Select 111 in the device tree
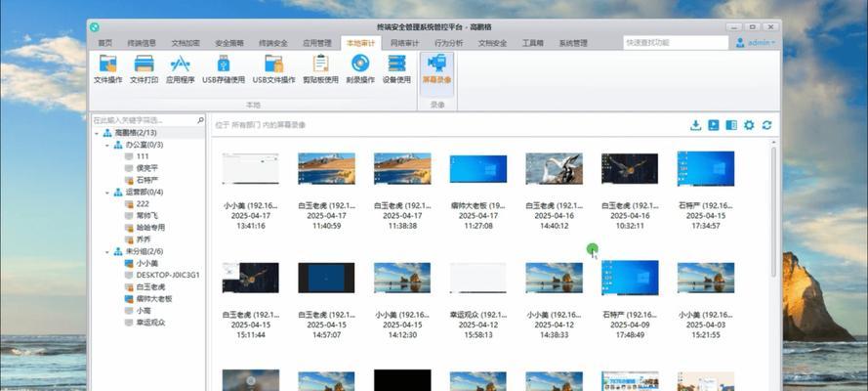This screenshot has width=868, height=391. (143, 156)
